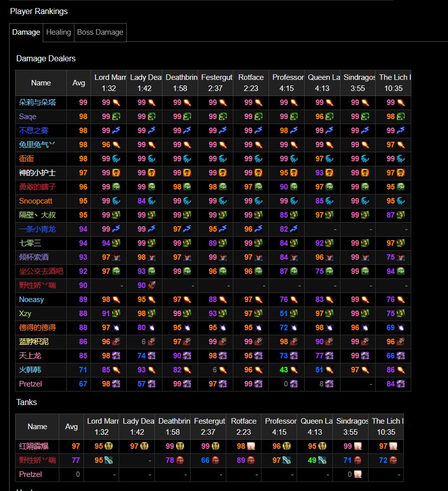Click spec icon in 神的小护士's Queen Lana'thel cell
The width and height of the screenshot is (448, 491).
click(x=329, y=173)
